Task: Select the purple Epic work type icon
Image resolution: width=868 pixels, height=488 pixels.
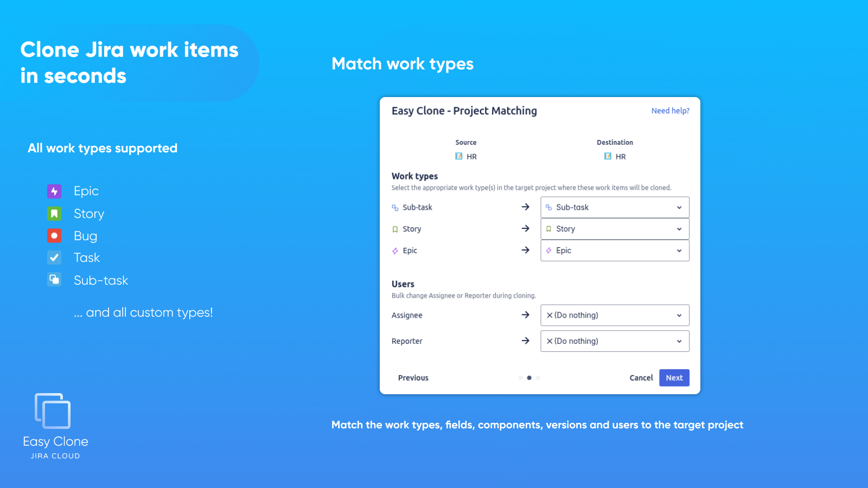Action: (x=54, y=191)
